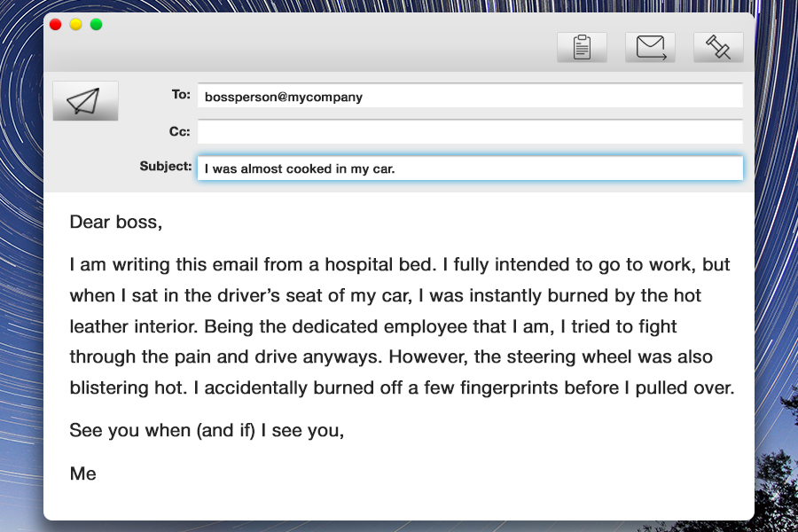Click the pushpin toolbar icon
The image size is (798, 532).
718,47
